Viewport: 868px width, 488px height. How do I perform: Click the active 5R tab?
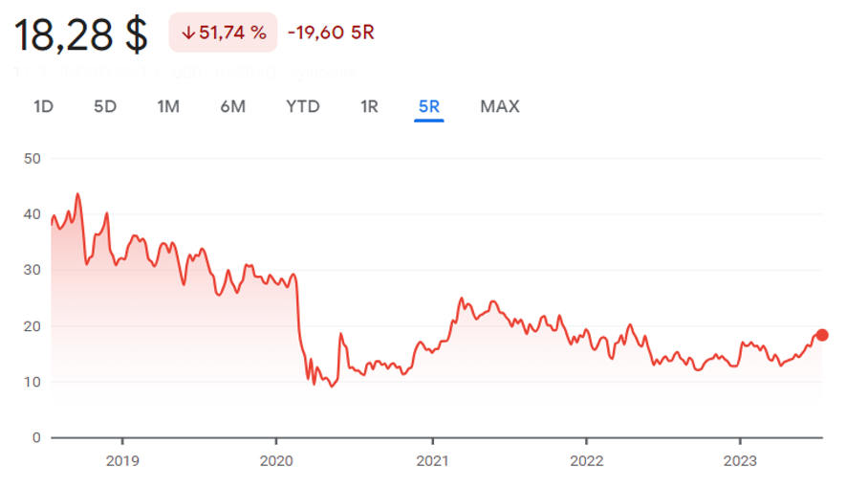(429, 106)
